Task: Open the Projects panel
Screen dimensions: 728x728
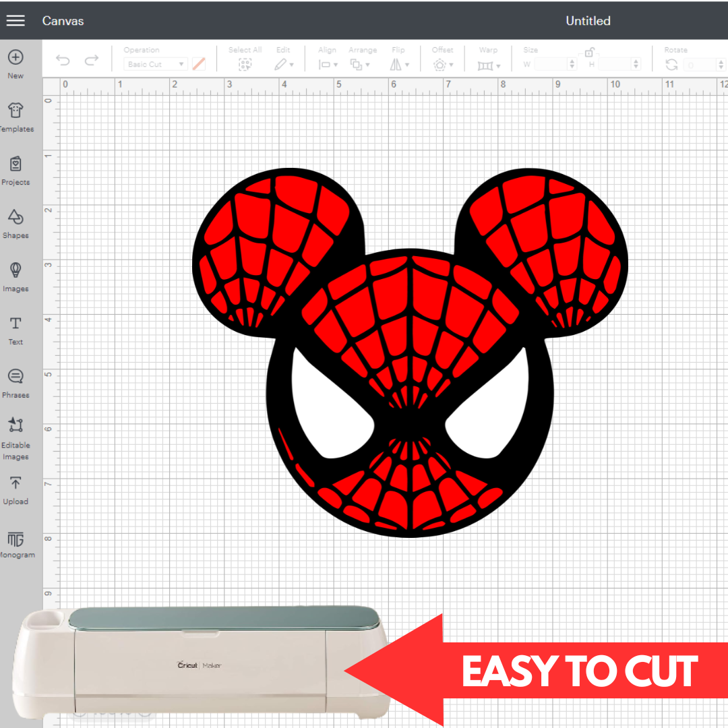Action: [x=16, y=171]
